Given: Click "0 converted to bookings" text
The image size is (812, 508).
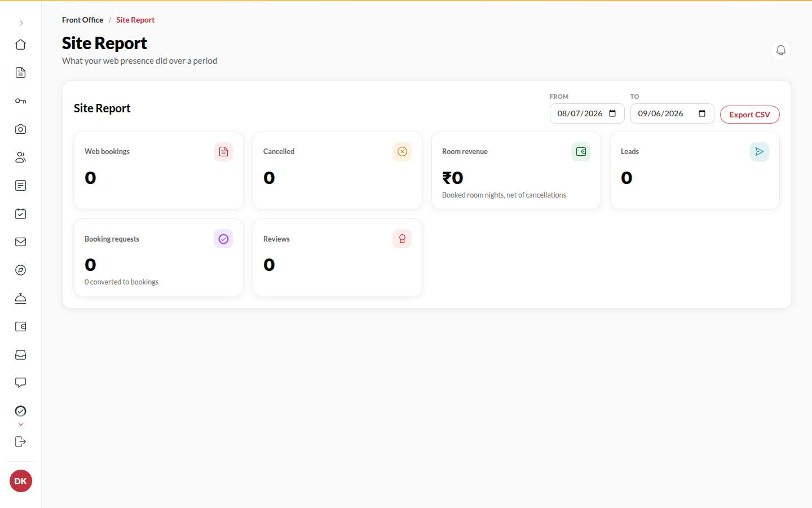Looking at the screenshot, I should pyautogui.click(x=121, y=282).
